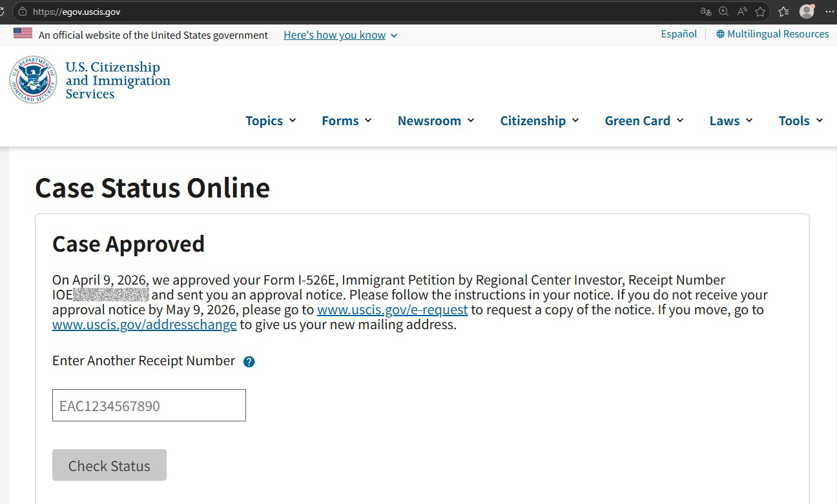Activate the read aloud icon
The image size is (837, 504).
coord(742,12)
